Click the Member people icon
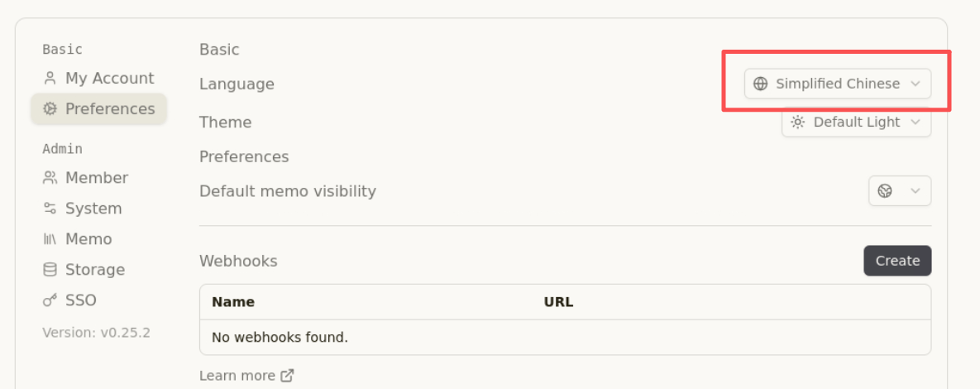 coord(50,178)
